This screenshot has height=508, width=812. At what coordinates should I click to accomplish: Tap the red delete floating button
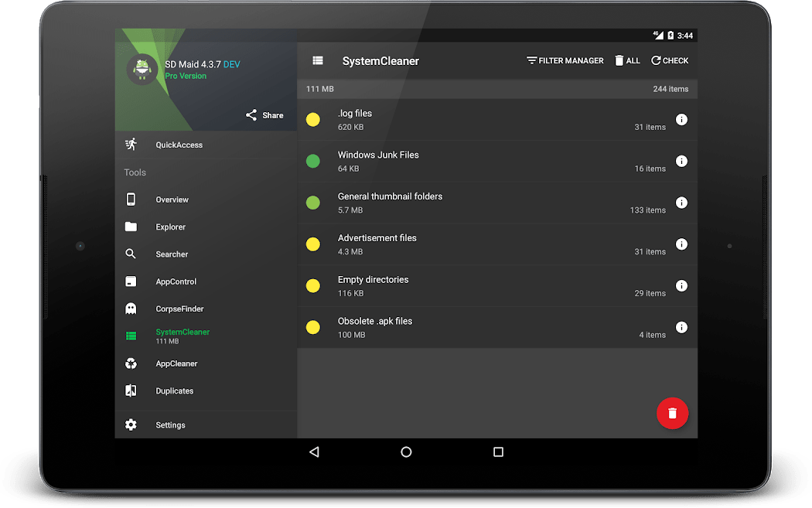[672, 414]
